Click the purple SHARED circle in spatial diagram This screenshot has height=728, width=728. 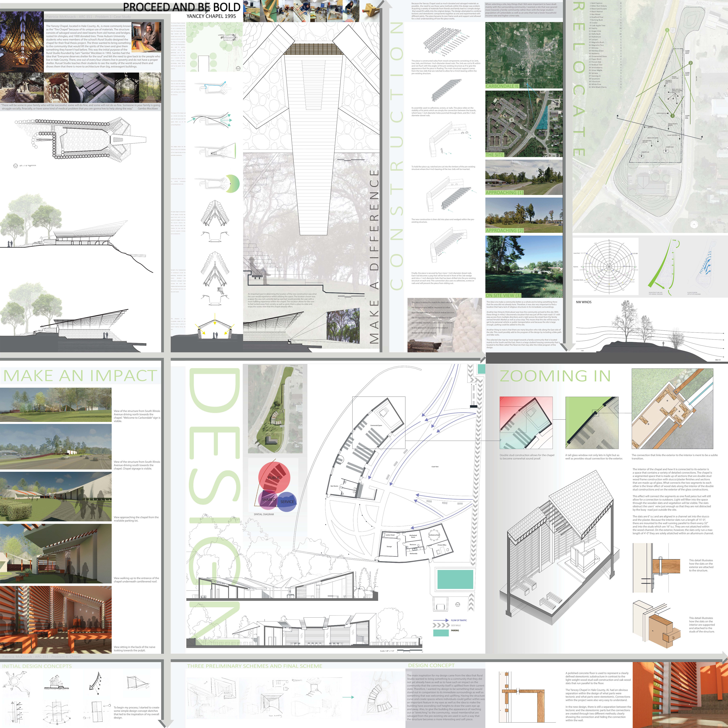268,500
